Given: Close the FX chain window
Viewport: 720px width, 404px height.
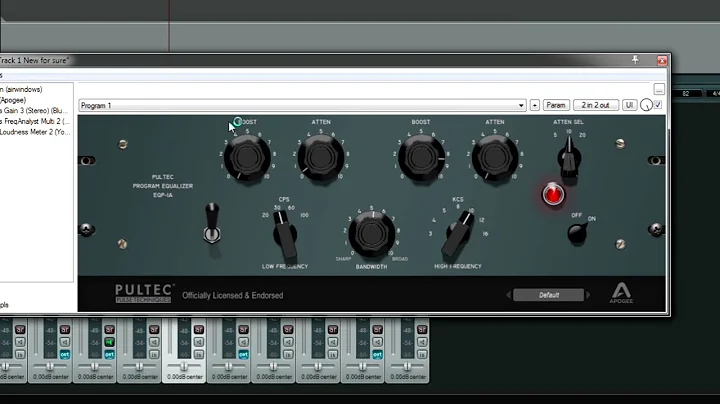Looking at the screenshot, I should pos(662,60).
